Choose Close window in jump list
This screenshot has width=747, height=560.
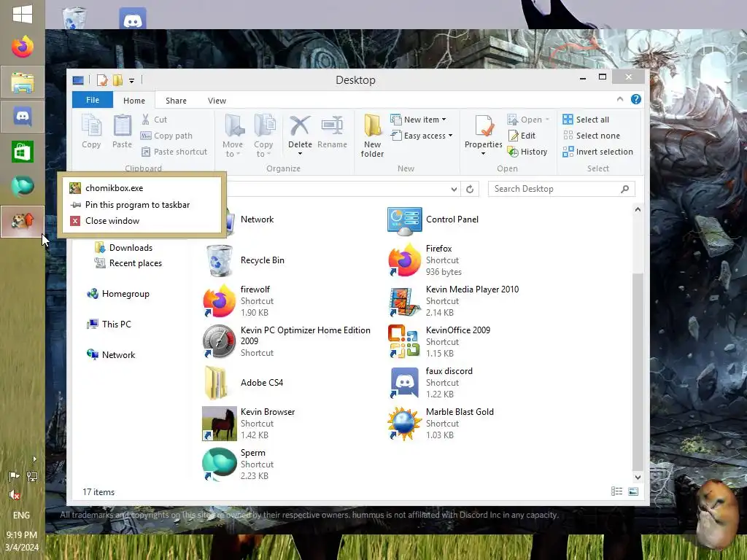pos(142,221)
